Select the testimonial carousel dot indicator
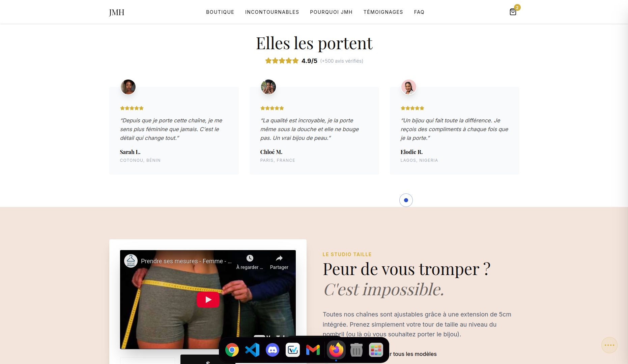This screenshot has height=364, width=628. (x=406, y=200)
